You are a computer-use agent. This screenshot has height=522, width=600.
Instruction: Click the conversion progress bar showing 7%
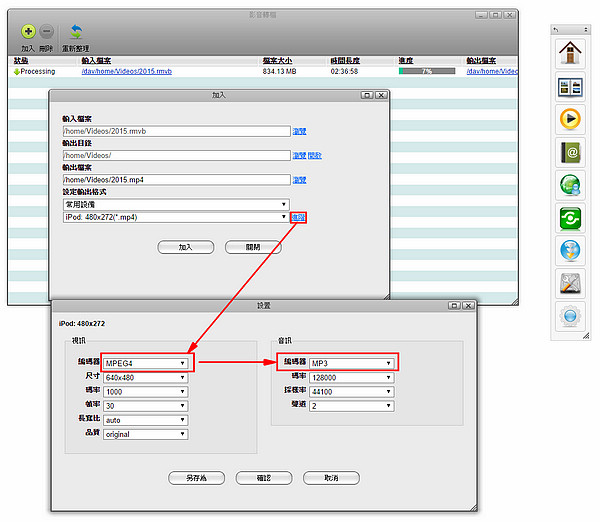coord(427,71)
